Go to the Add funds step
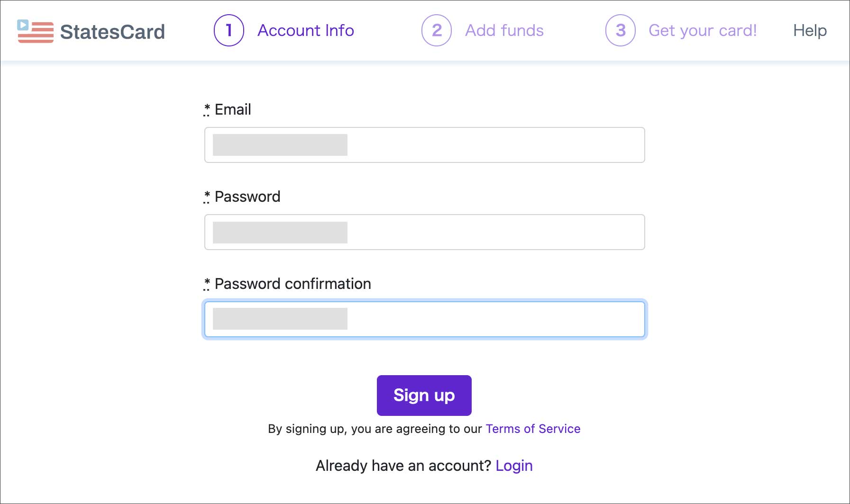The height and width of the screenshot is (504, 850). point(504,30)
